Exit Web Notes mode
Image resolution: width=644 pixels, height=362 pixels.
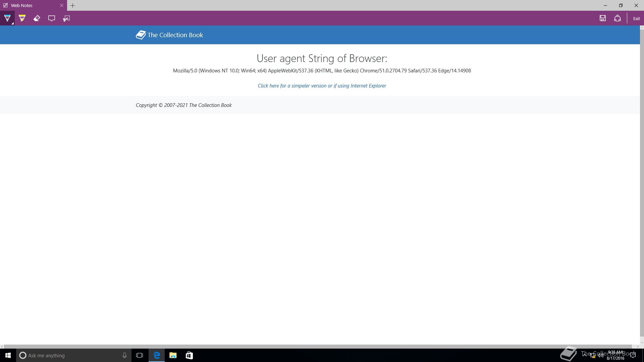click(636, 19)
